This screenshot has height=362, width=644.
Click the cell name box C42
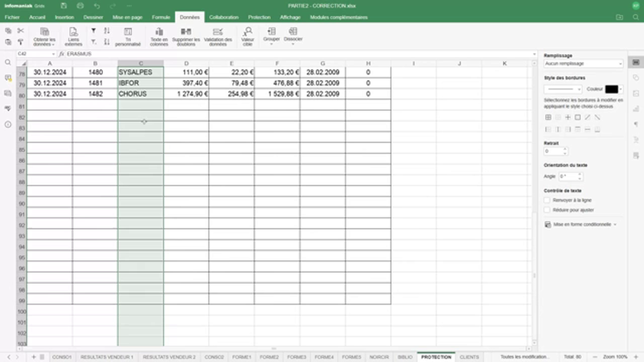[36, 54]
